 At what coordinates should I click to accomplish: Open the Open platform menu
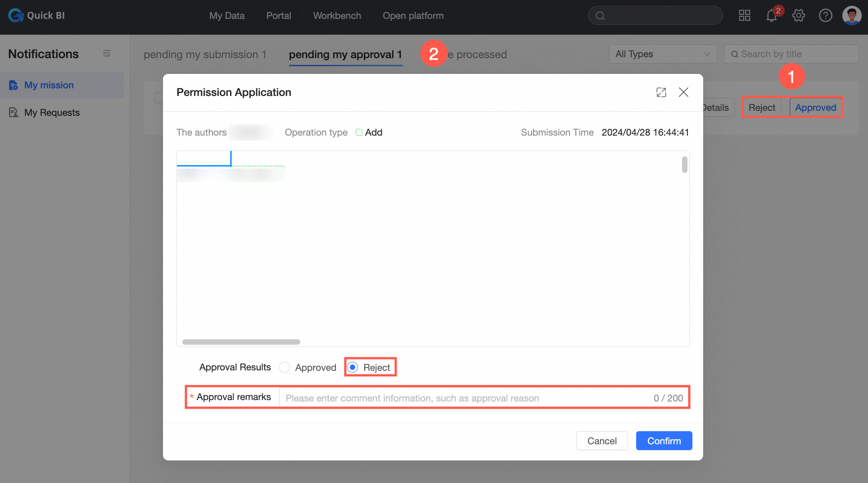[413, 16]
